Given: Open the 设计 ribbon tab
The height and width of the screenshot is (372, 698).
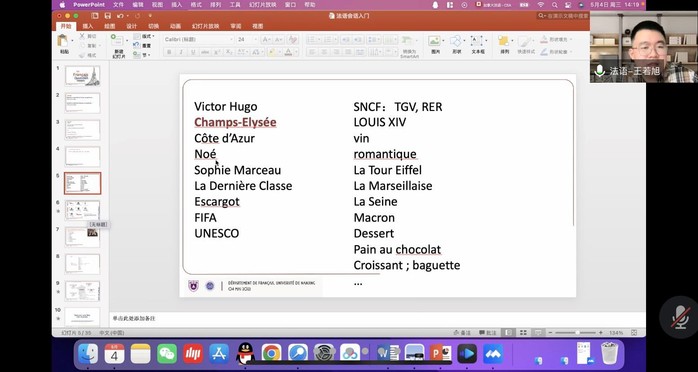Looking at the screenshot, I should (132, 26).
